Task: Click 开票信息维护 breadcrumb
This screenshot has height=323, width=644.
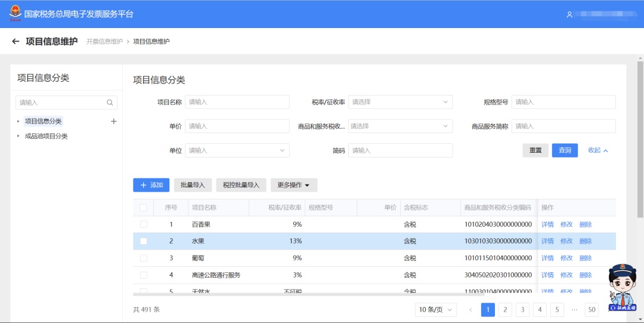Action: click(x=104, y=41)
